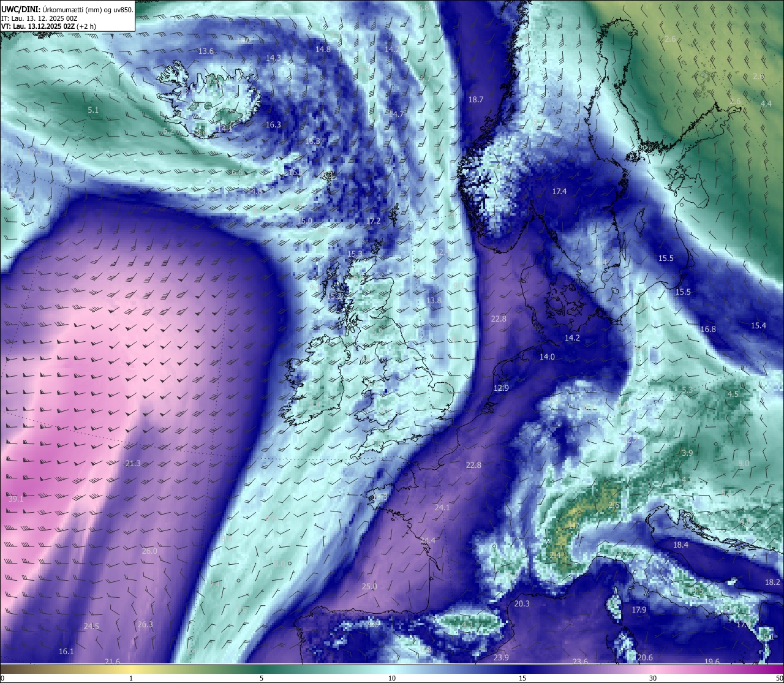Click the 15.3 value north of Scotland
The height and width of the screenshot is (683, 784).
(x=355, y=254)
